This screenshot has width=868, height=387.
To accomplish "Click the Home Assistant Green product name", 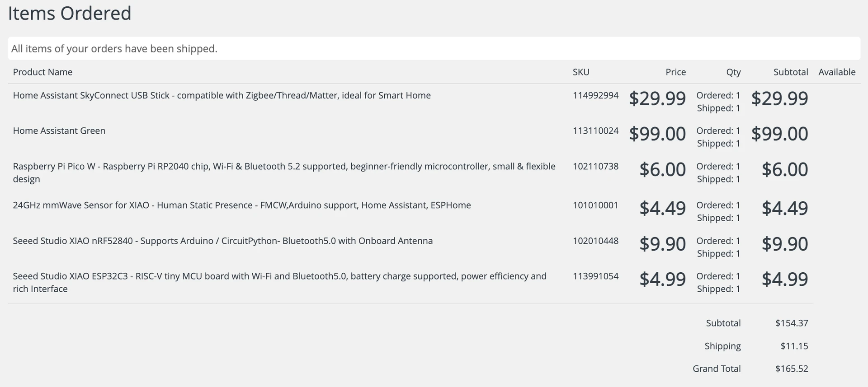I will [x=59, y=131].
